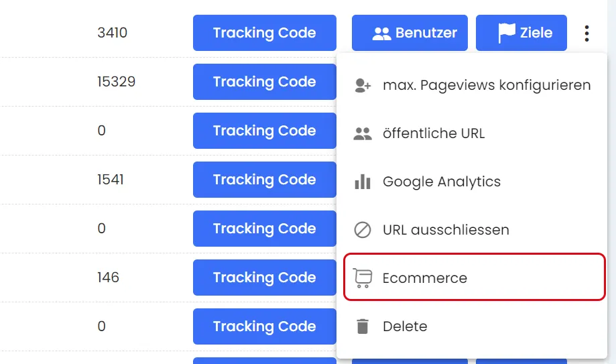The image size is (616, 364).
Task: Click the shopping cart icon beside Ecommerce
Action: point(363,278)
